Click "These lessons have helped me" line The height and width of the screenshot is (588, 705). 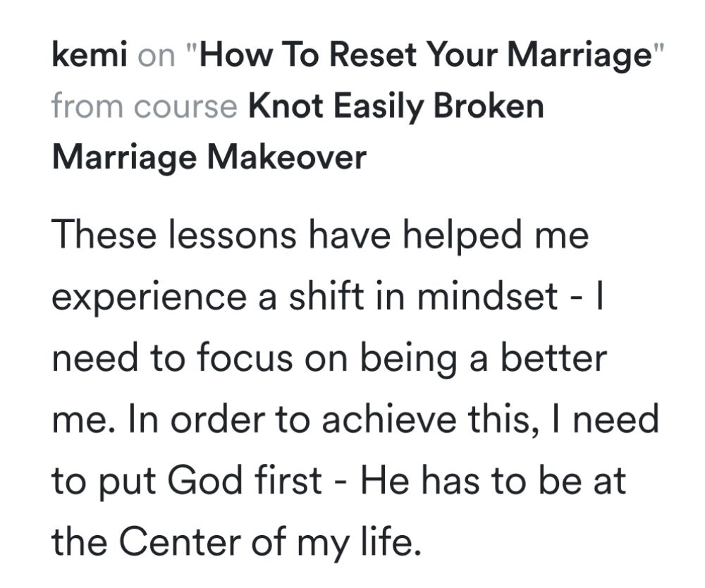click(321, 235)
